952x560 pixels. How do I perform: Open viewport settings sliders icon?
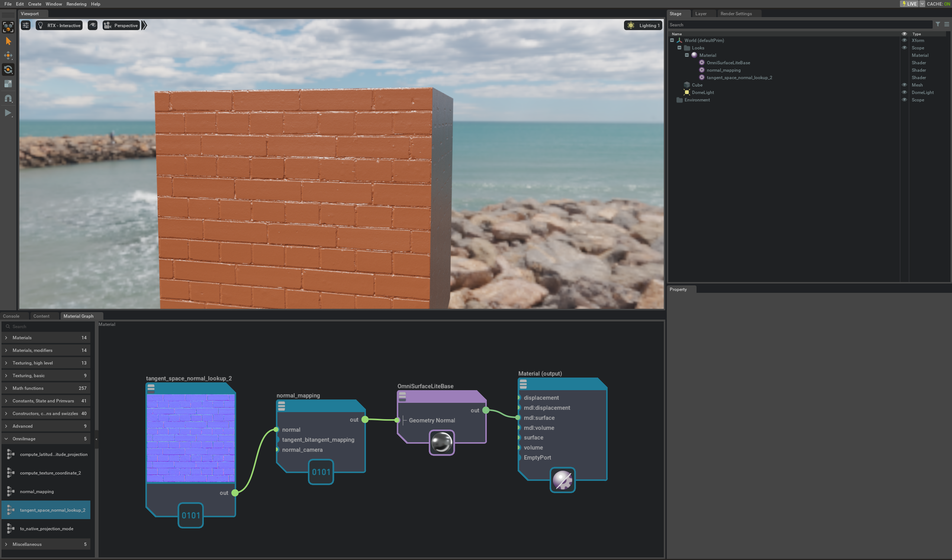point(26,25)
